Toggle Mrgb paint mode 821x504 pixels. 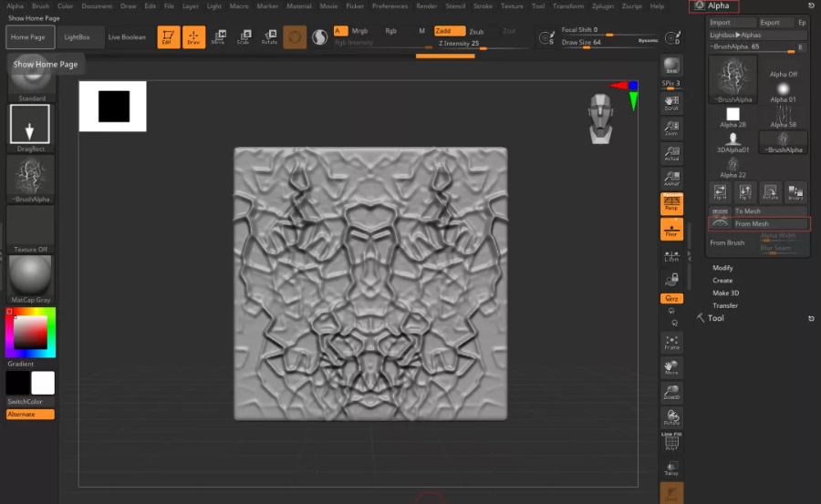(x=359, y=31)
